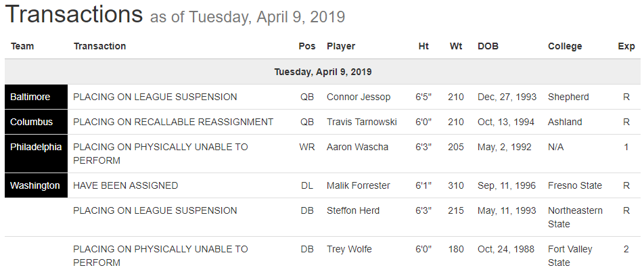This screenshot has height=274, width=644.
Task: Click the College column header
Action: [565, 46]
